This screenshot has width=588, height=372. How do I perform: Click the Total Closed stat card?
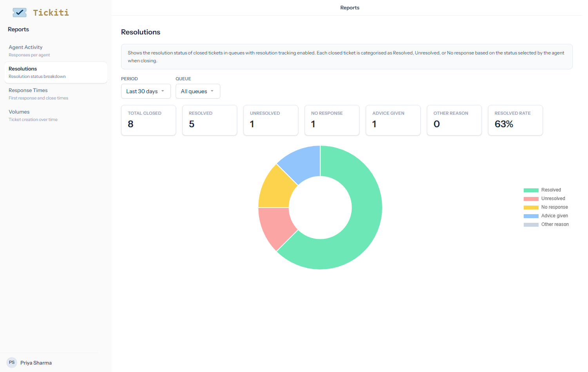coord(149,120)
